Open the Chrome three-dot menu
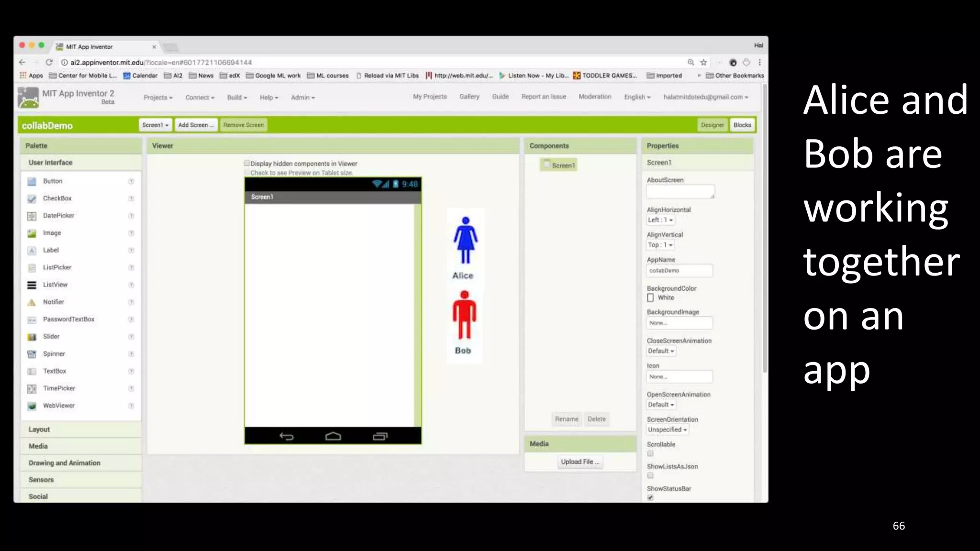The width and height of the screenshot is (980, 551). [759, 62]
